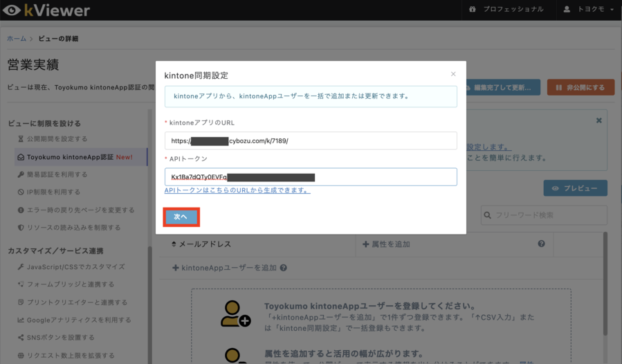Image resolution: width=622 pixels, height=364 pixels.
Task: Sort by メールアドレス column header
Action: click(201, 244)
